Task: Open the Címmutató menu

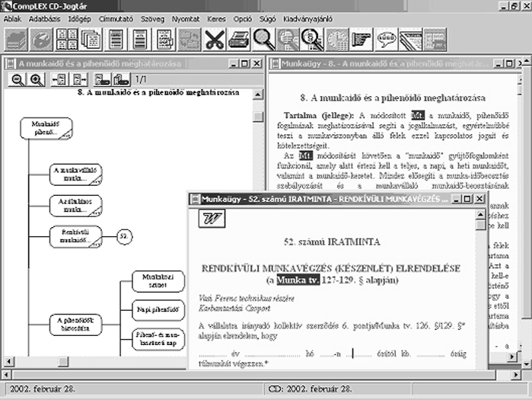Action: tap(116, 19)
